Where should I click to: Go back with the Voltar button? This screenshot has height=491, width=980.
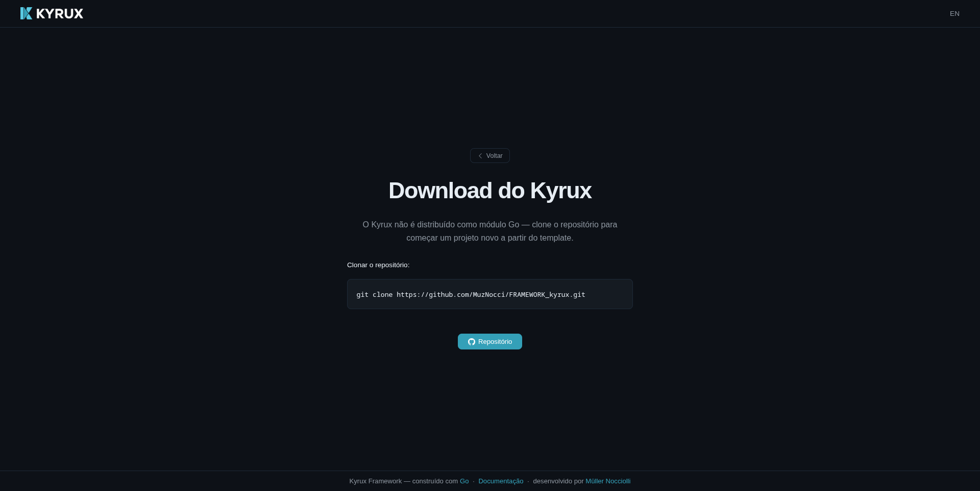tap(490, 156)
